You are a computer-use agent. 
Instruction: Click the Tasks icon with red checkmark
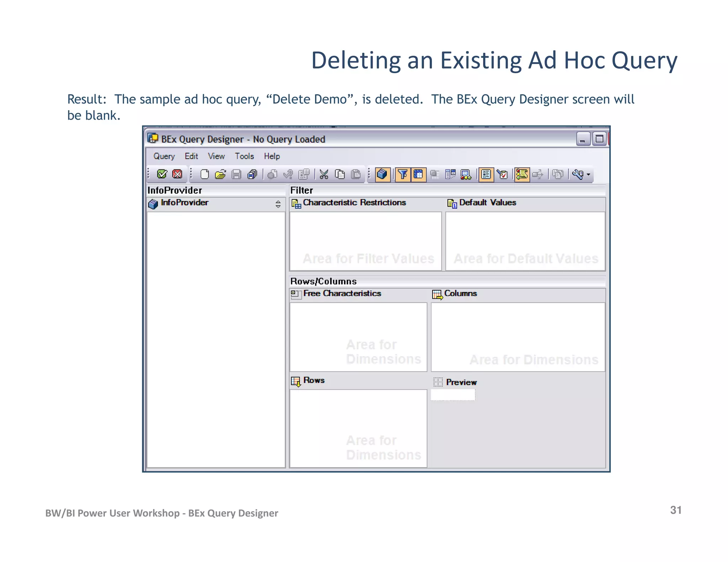pyautogui.click(x=502, y=174)
